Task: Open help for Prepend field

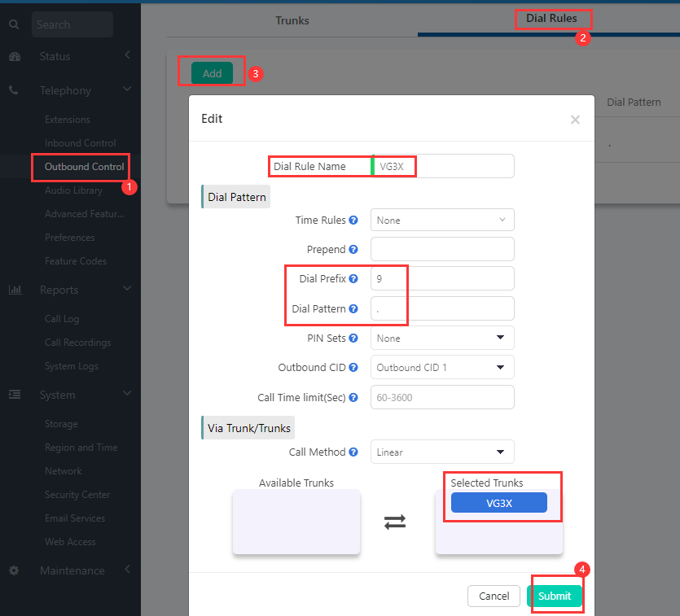Action: pos(353,250)
